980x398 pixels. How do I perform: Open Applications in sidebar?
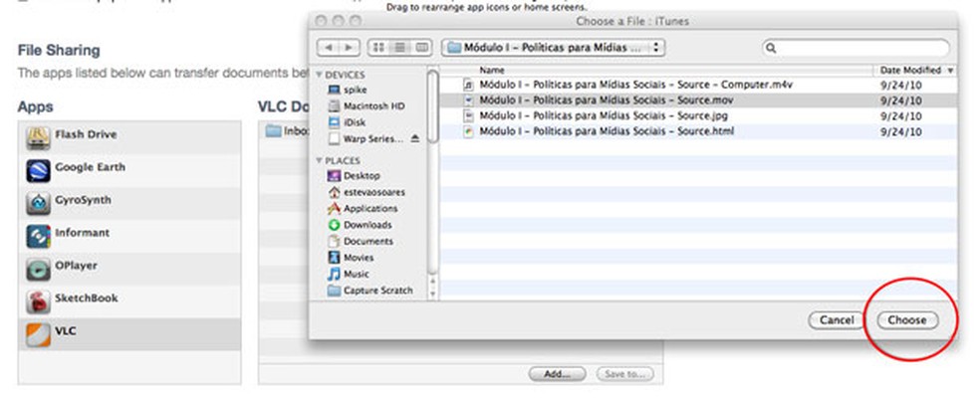(363, 209)
